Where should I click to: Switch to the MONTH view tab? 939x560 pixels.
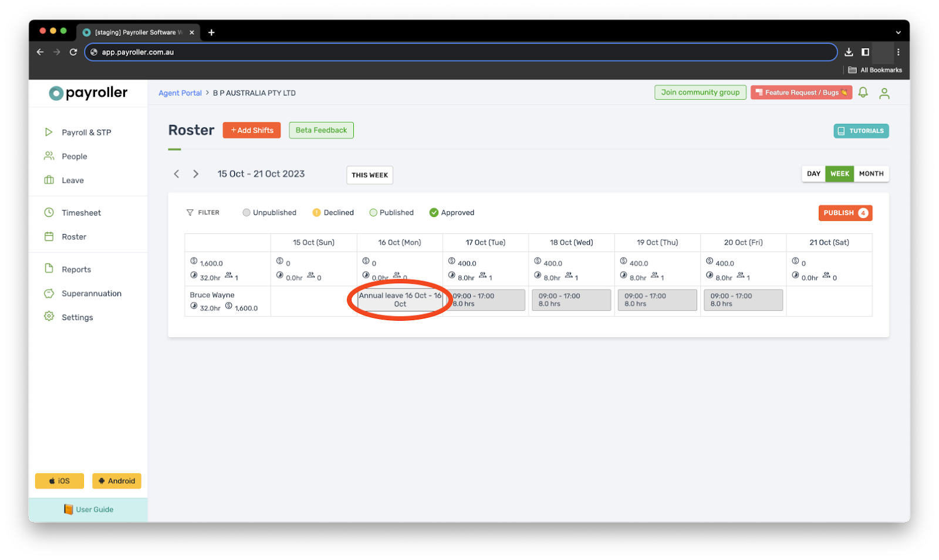coord(871,174)
